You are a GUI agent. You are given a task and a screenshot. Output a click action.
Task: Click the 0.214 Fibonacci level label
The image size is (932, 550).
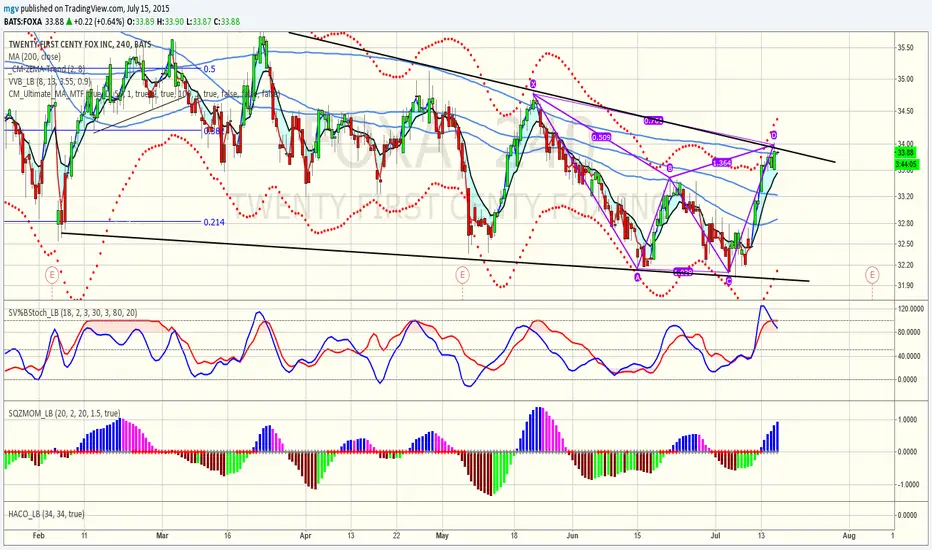coord(213,222)
